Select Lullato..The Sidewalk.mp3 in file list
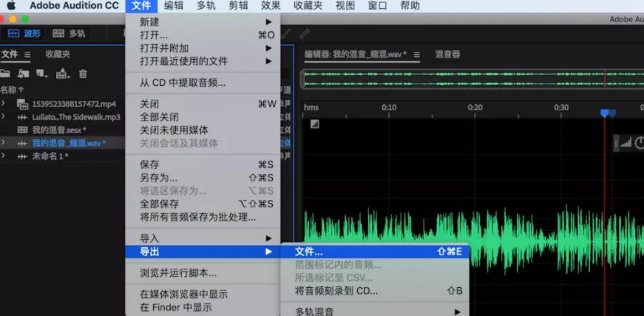The image size is (644, 316). (x=76, y=117)
